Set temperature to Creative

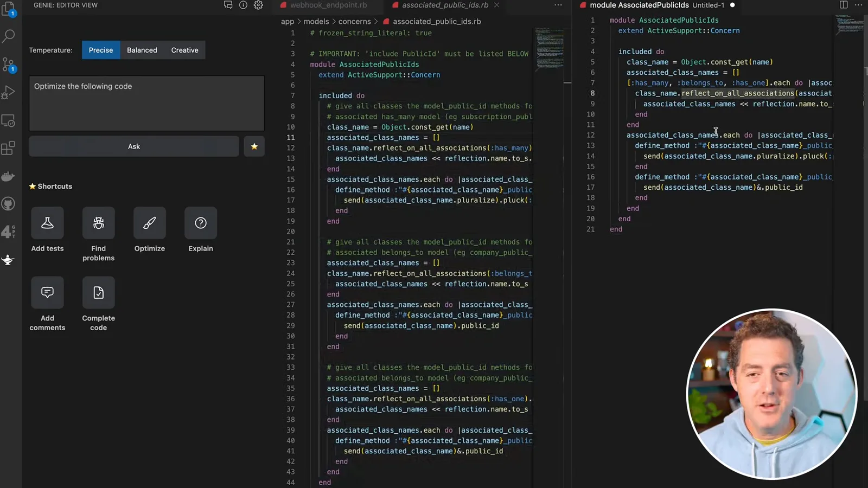185,50
